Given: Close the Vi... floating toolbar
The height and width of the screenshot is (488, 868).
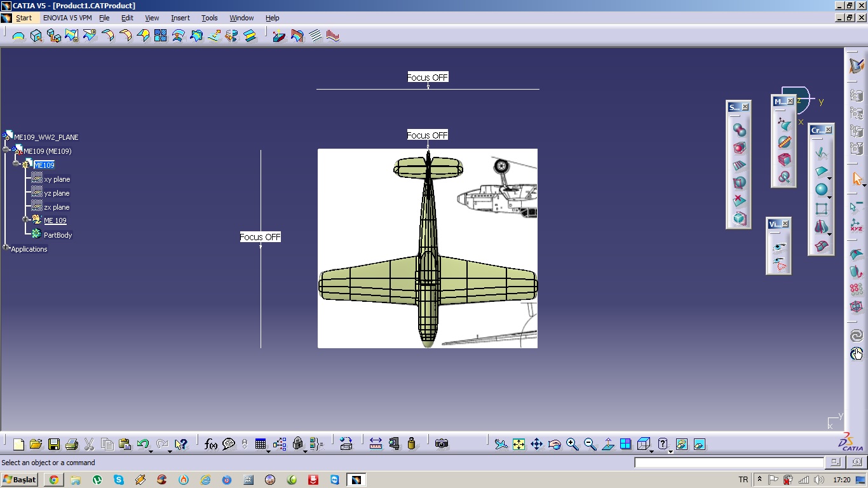Looking at the screenshot, I should (x=785, y=224).
